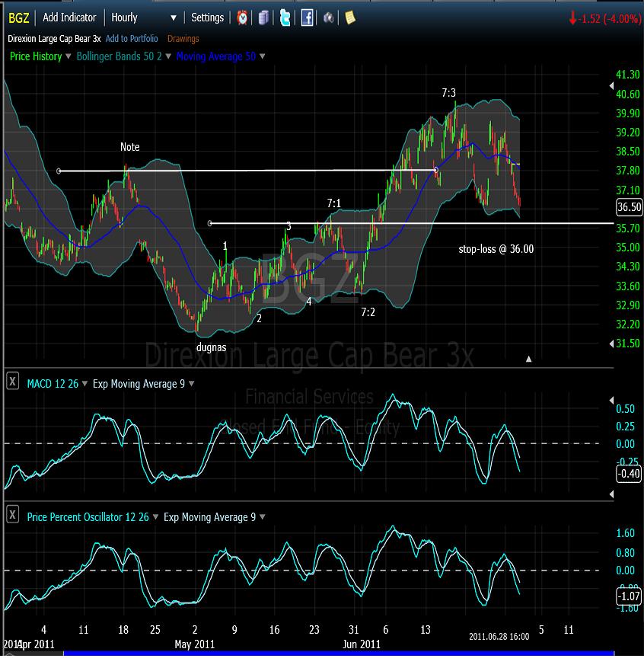The width and height of the screenshot is (644, 668).
Task: Open the database export icon
Action: (264, 18)
